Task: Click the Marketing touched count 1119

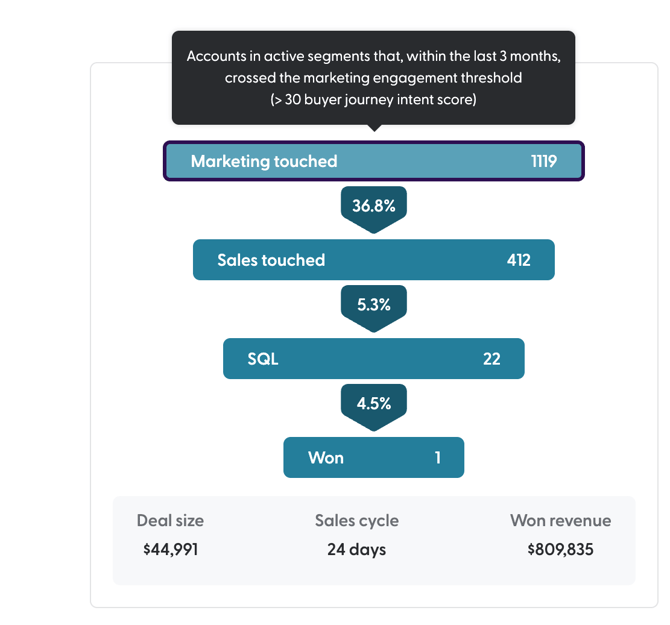Action: [543, 161]
